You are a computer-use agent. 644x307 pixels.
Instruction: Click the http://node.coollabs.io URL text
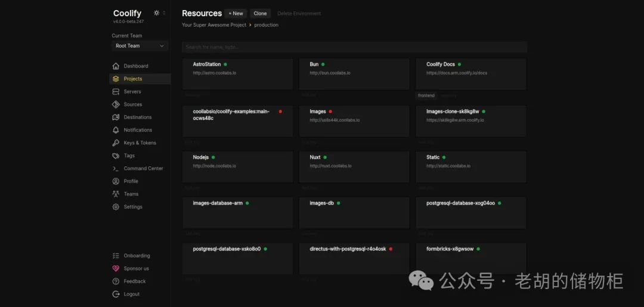click(215, 166)
